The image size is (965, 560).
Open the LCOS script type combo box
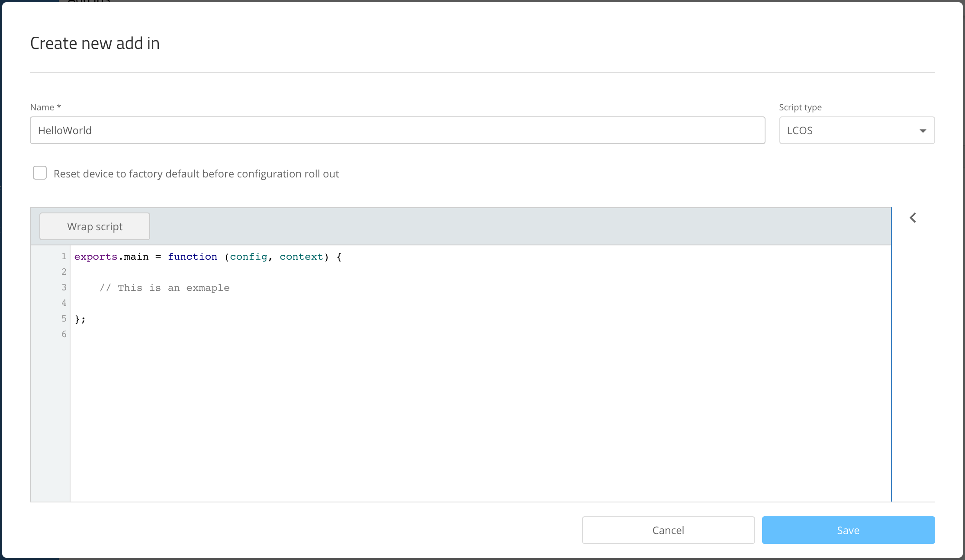click(848, 131)
